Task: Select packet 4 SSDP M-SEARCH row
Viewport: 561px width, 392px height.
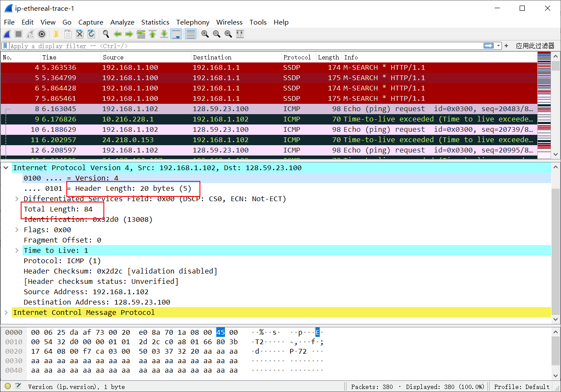Action: tap(269, 67)
